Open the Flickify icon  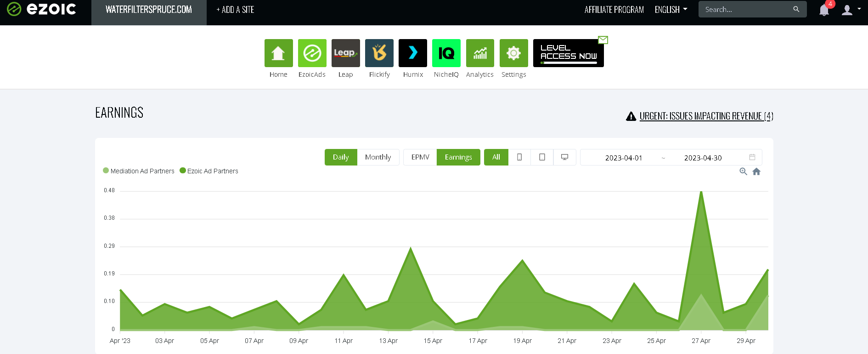click(x=379, y=53)
